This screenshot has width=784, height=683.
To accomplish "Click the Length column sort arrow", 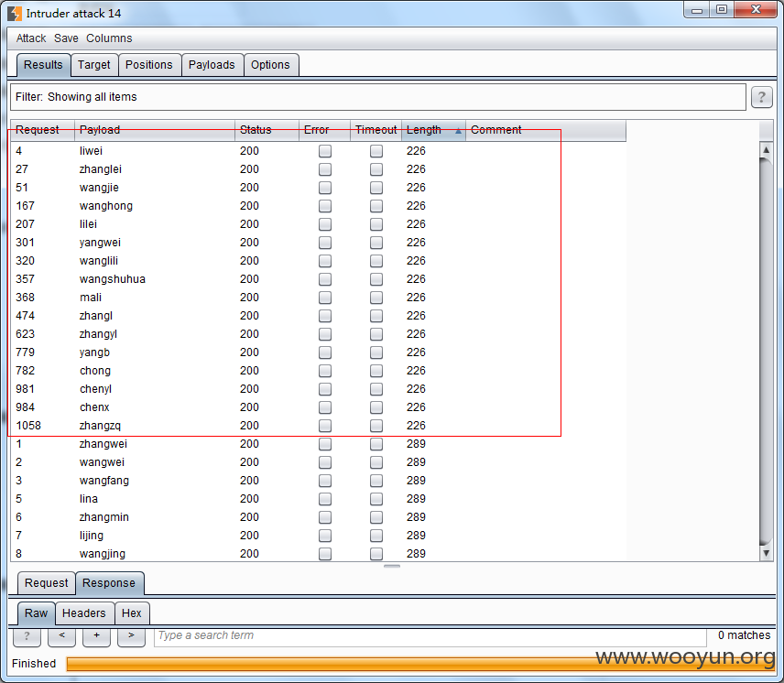I will (458, 131).
